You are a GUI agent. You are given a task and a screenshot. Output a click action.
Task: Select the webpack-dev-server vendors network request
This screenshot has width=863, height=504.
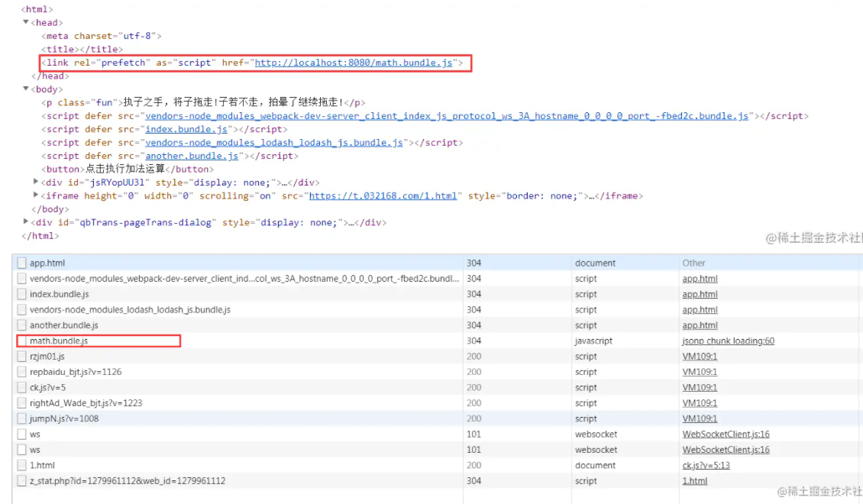point(437,279)
